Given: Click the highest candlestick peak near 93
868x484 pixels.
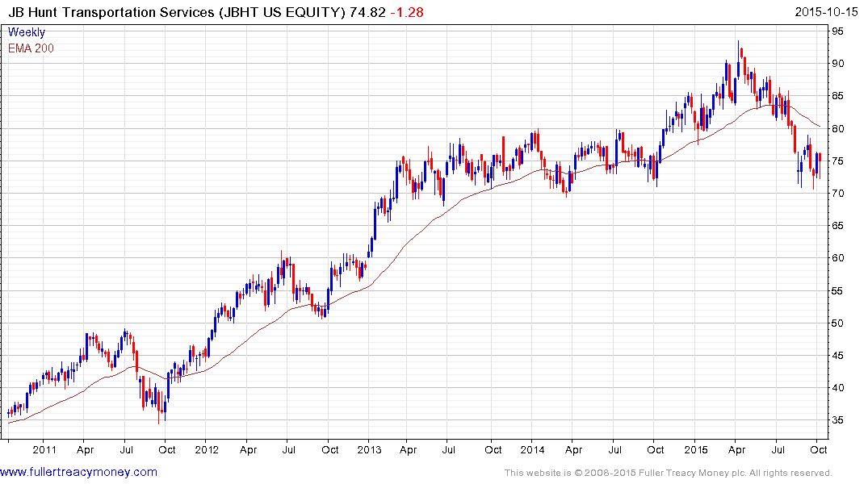Looking at the screenshot, I should (x=737, y=43).
